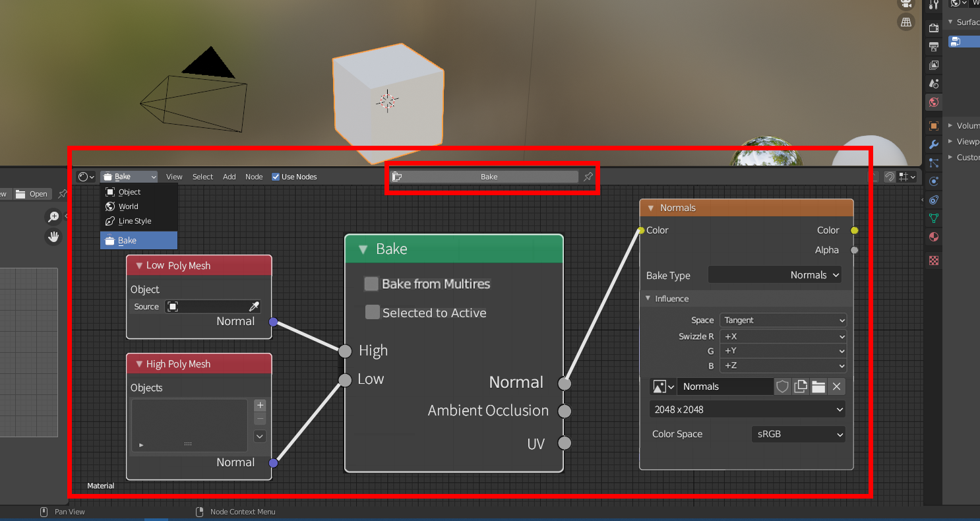This screenshot has width=980, height=521.
Task: Enable Selected to Active checkbox
Action: 373,312
